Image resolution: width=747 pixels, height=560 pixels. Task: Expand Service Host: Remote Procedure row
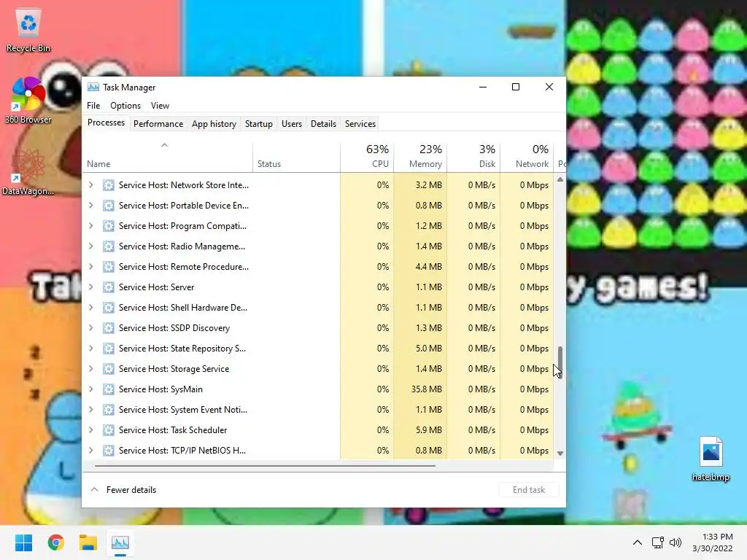(x=91, y=267)
